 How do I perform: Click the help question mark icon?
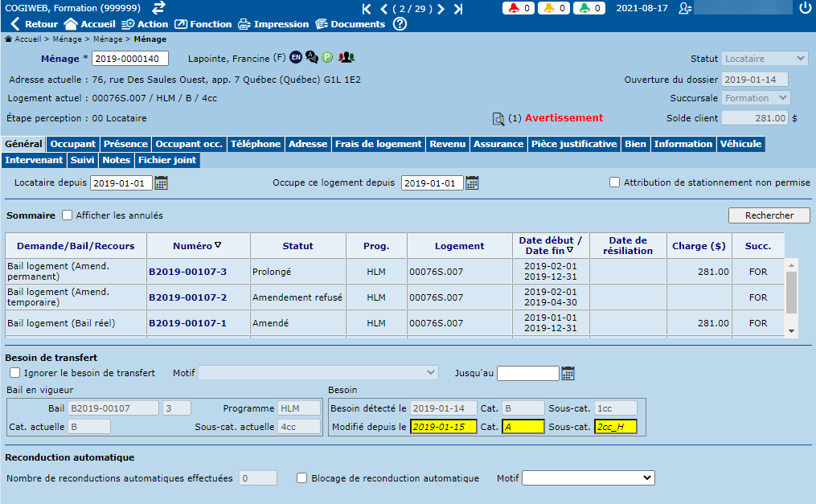[x=400, y=24]
